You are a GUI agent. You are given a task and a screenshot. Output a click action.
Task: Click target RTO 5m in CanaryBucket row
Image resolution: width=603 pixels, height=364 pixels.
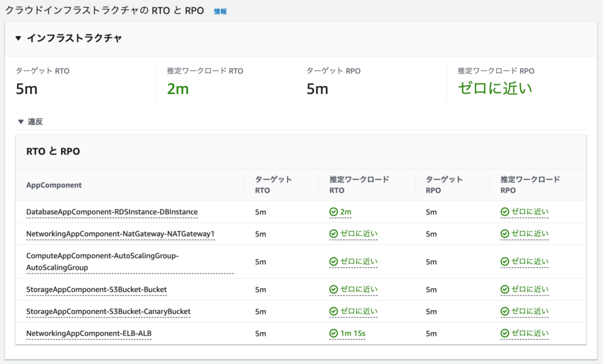click(x=260, y=311)
